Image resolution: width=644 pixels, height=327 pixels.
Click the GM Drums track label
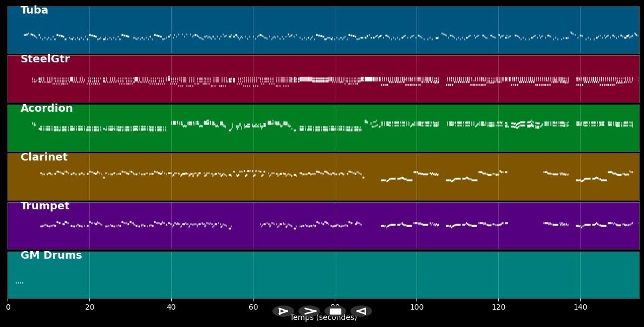pos(51,255)
